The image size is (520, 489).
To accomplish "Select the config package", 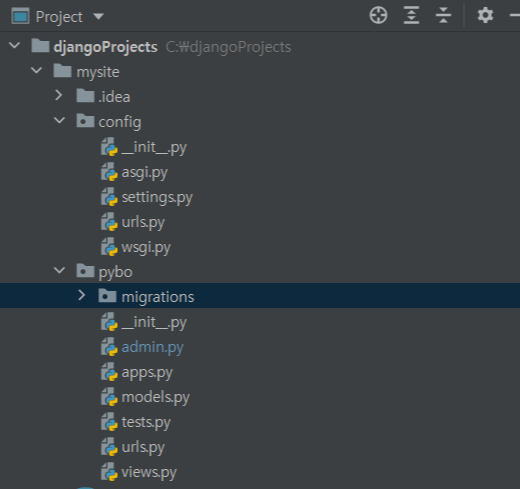I will [120, 122].
